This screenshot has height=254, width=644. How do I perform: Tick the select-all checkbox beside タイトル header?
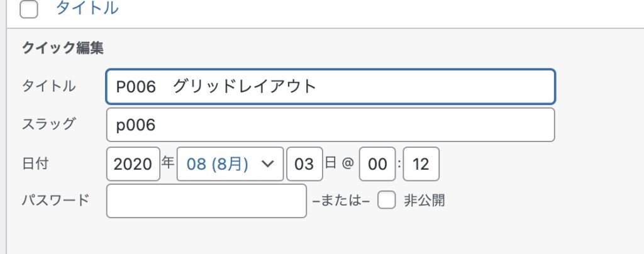[x=29, y=10]
